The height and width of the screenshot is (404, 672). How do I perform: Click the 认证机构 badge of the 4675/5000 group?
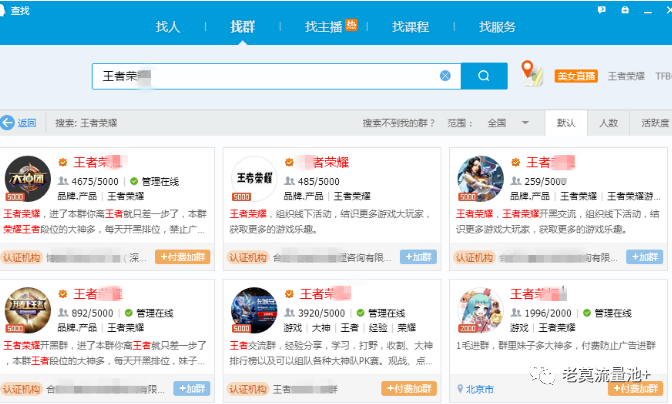pos(21,257)
